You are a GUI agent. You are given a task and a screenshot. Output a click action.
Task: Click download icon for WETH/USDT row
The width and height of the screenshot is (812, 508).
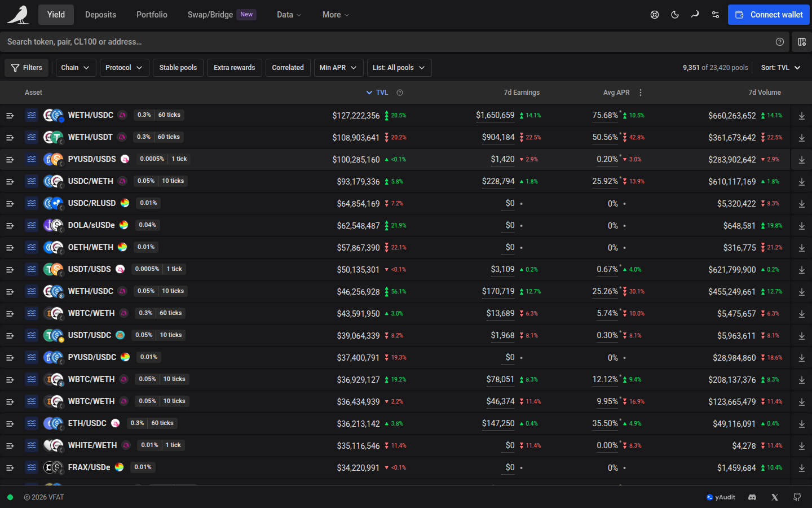point(802,138)
